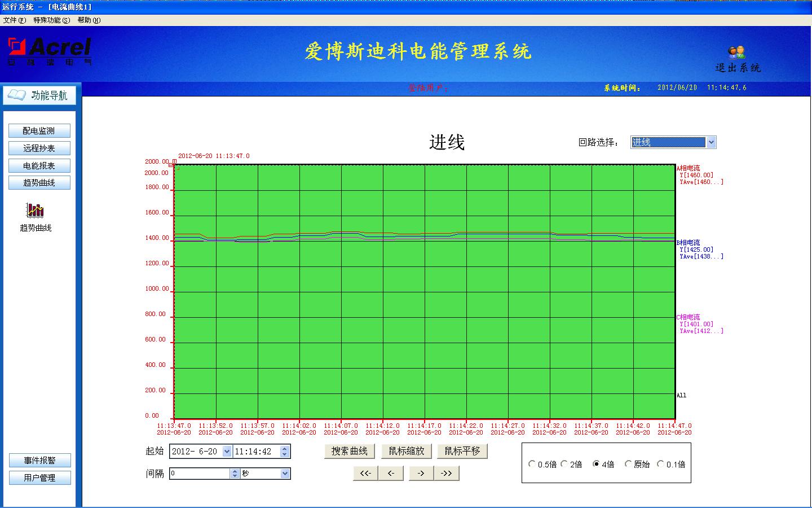
Task: Click the 800.00 Y-axis label
Action: point(155,314)
